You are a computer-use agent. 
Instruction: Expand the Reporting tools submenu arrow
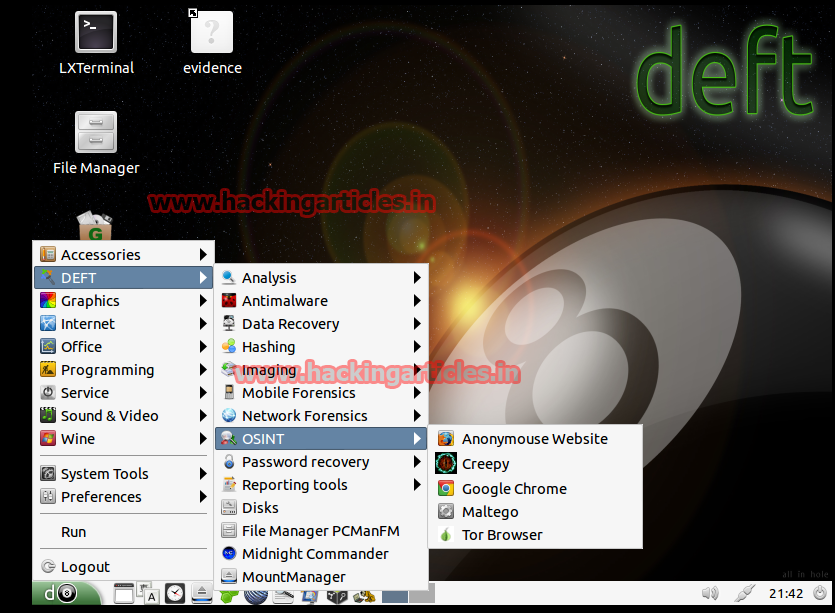[x=417, y=485]
